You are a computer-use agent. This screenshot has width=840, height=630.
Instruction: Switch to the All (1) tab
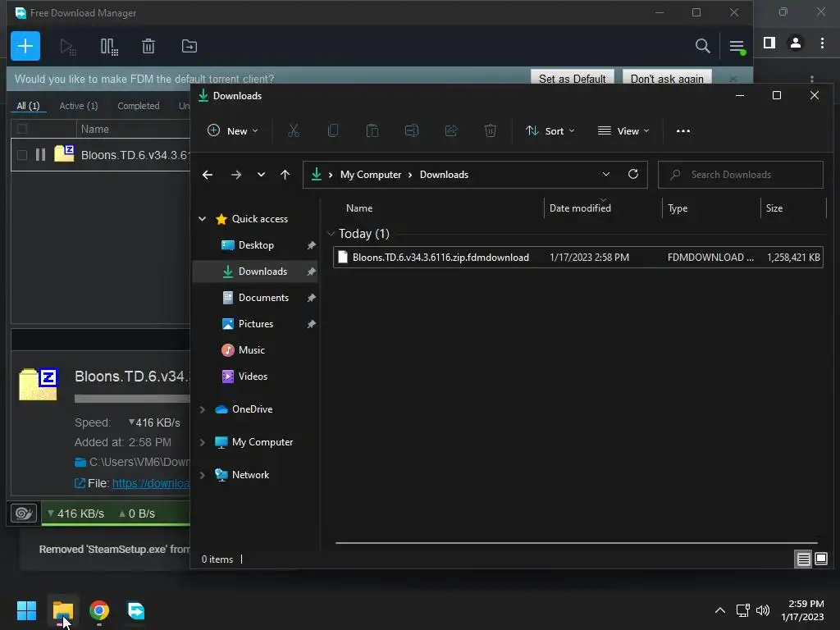click(x=28, y=106)
